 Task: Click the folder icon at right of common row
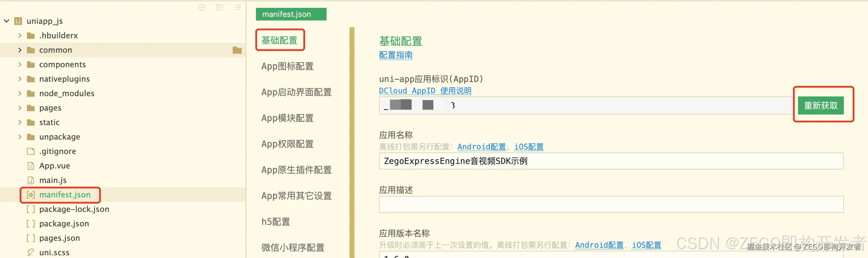[237, 50]
